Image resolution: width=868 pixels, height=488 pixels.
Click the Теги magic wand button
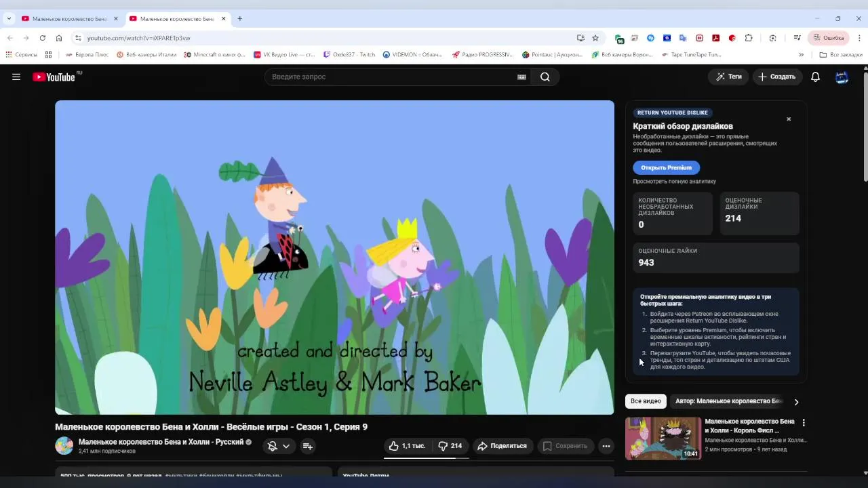point(728,77)
